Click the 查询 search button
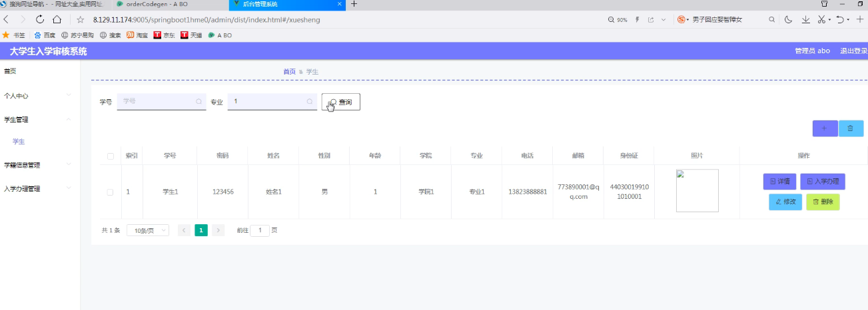 point(341,102)
